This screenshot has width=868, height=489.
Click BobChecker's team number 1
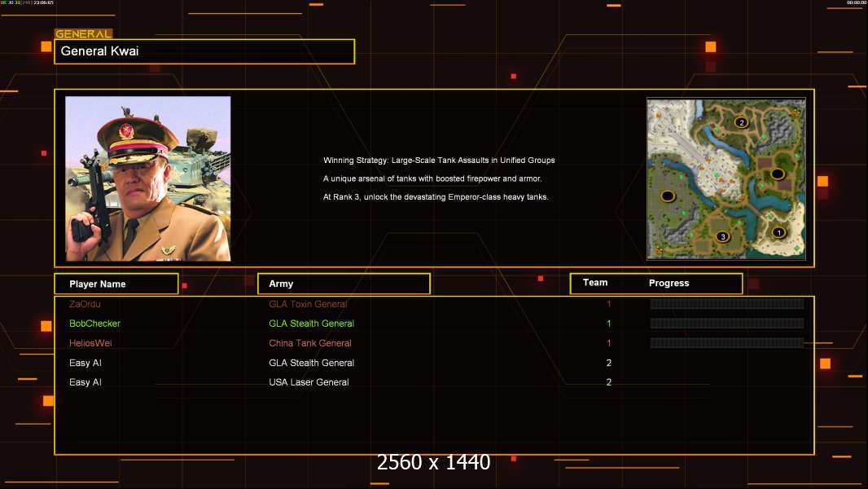pyautogui.click(x=608, y=324)
